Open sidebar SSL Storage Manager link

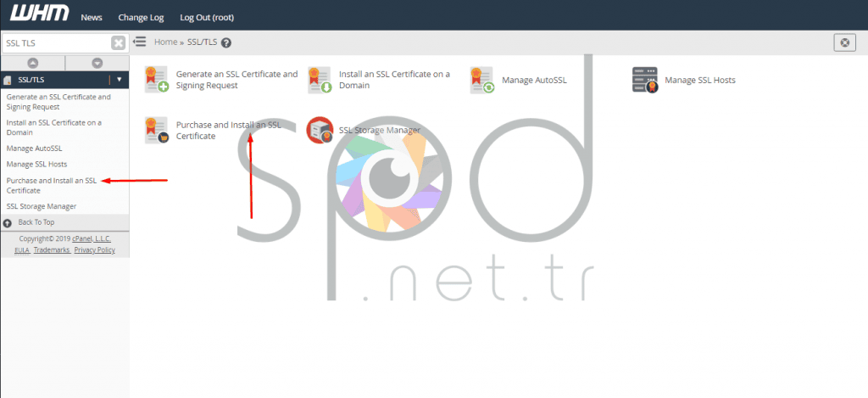pos(41,206)
